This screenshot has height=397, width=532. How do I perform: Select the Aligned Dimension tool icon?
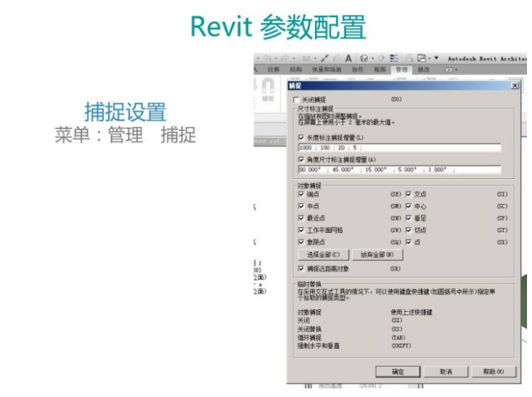[306, 59]
